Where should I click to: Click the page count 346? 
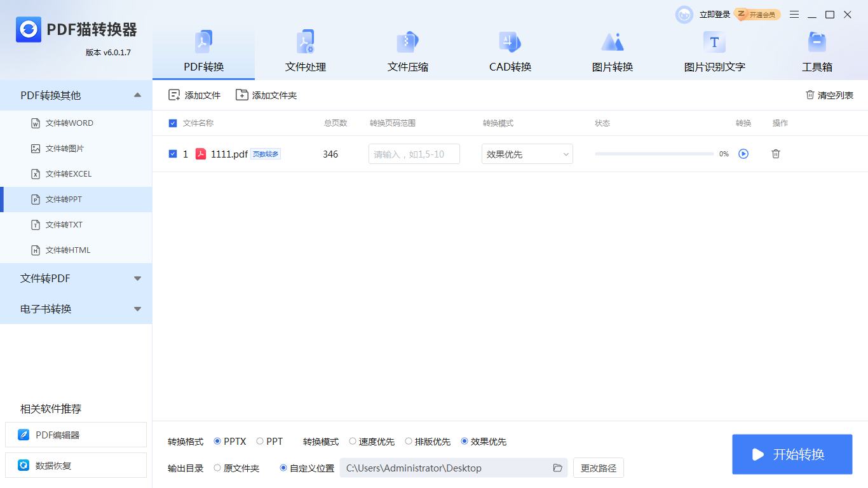click(x=330, y=154)
